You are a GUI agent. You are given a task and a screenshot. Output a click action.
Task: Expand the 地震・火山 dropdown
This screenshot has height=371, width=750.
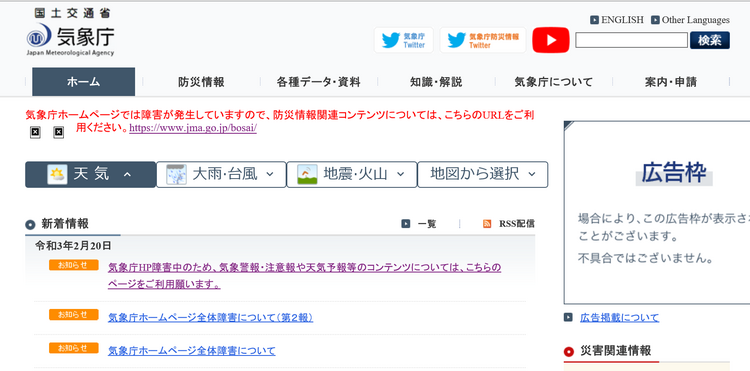click(x=352, y=175)
